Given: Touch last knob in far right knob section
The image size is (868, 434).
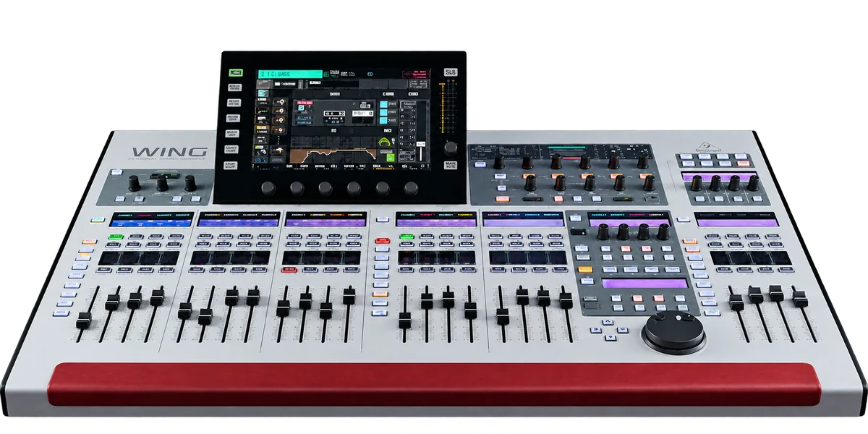Looking at the screenshot, I should [753, 183].
